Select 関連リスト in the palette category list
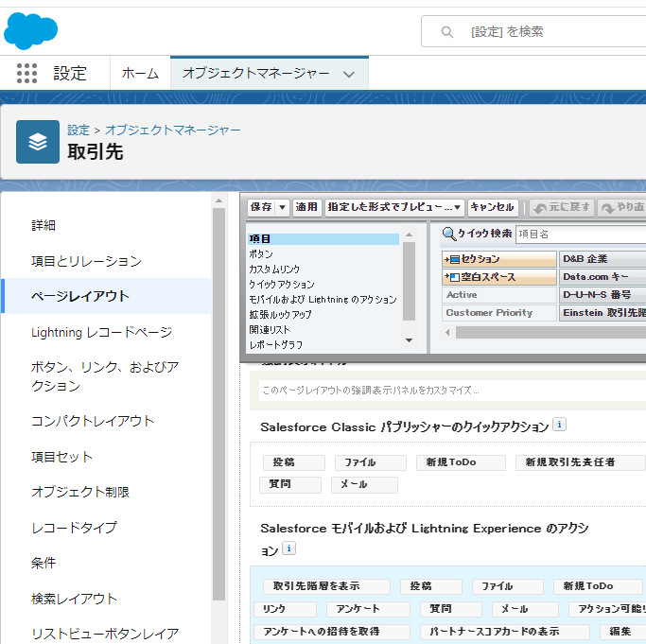Image resolution: width=646 pixels, height=644 pixels. (x=268, y=330)
